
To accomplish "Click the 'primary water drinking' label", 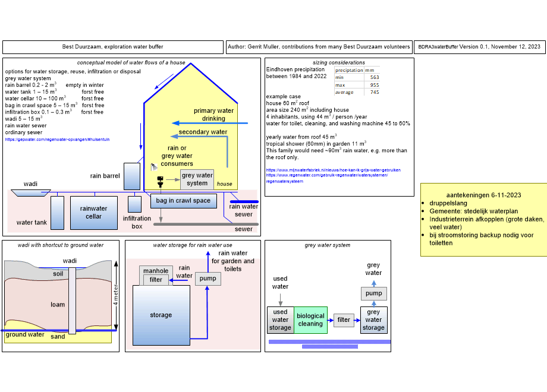I will tap(213, 114).
